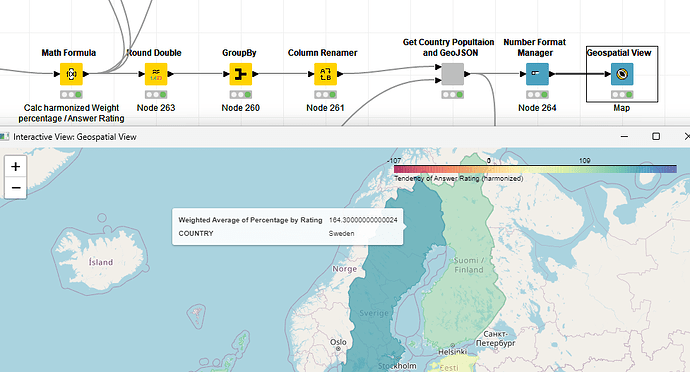The height and width of the screenshot is (372, 690).
Task: Zoom in on the map
Action: point(15,166)
